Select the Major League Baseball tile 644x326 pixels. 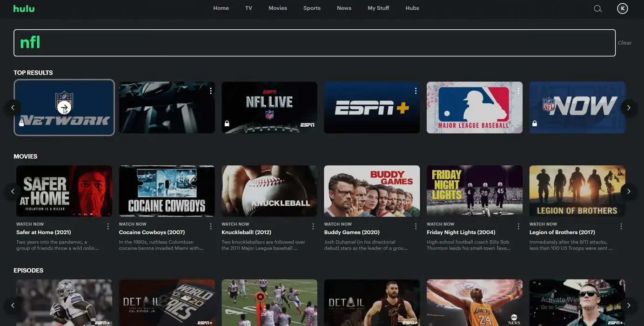(x=475, y=108)
